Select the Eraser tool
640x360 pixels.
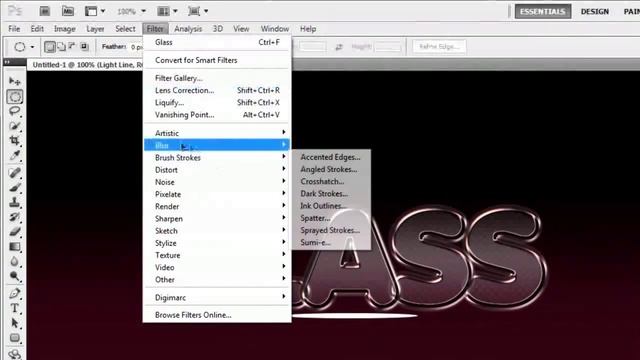point(15,232)
